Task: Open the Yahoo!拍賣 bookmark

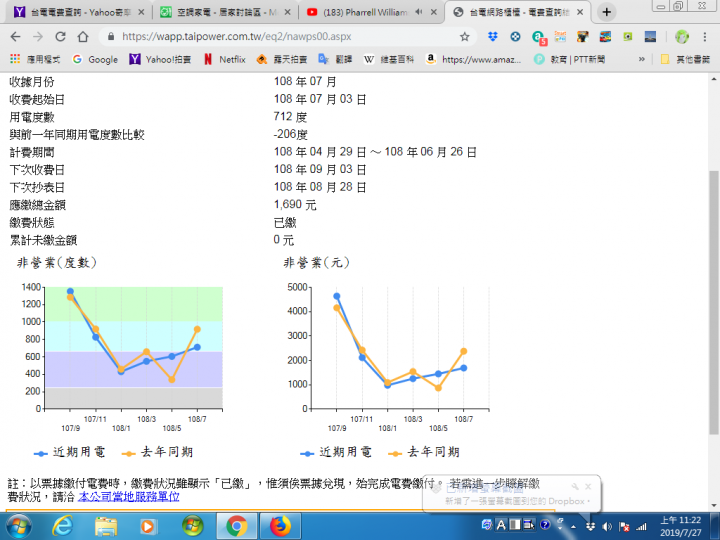Action: tap(160, 59)
